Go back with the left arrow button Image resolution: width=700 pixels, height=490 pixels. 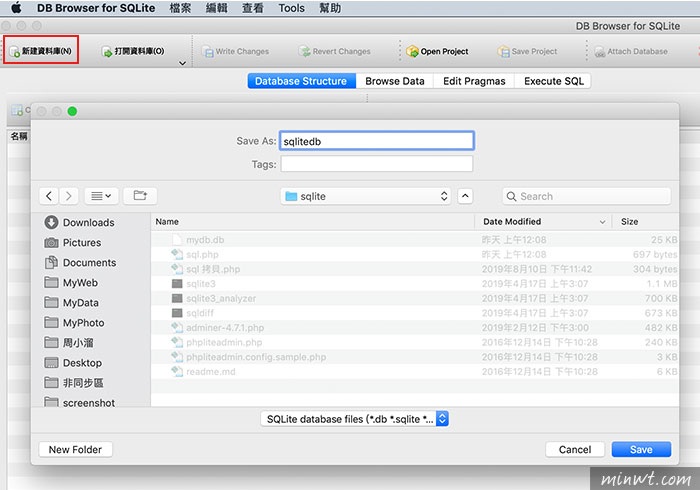pyautogui.click(x=49, y=196)
